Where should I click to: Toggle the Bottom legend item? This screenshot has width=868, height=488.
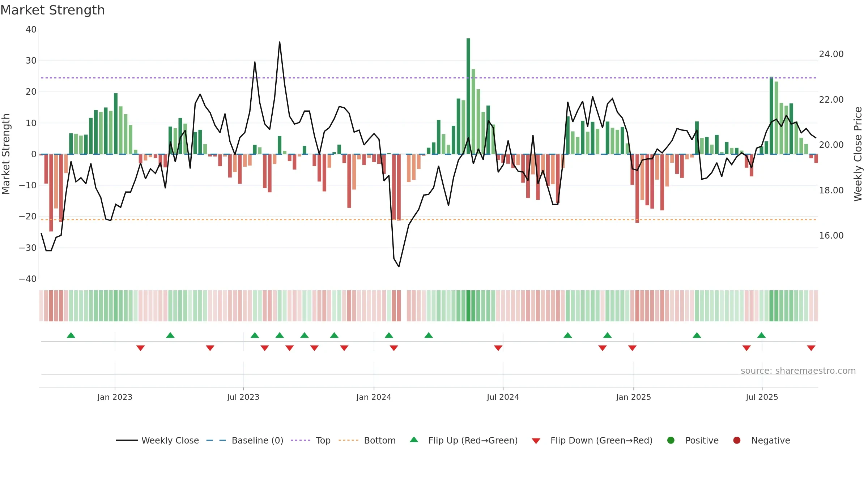(x=367, y=440)
